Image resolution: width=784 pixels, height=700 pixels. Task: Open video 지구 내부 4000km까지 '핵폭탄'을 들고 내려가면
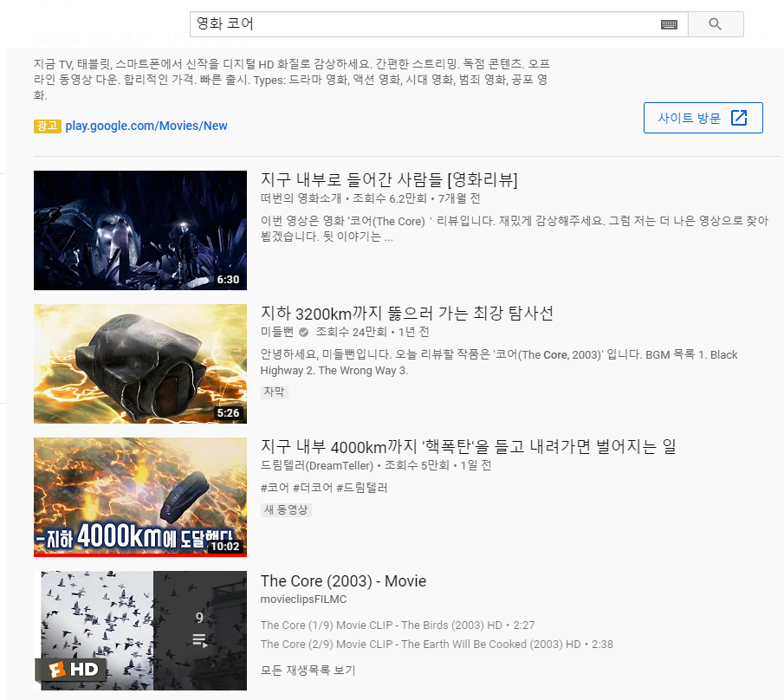coord(468,446)
